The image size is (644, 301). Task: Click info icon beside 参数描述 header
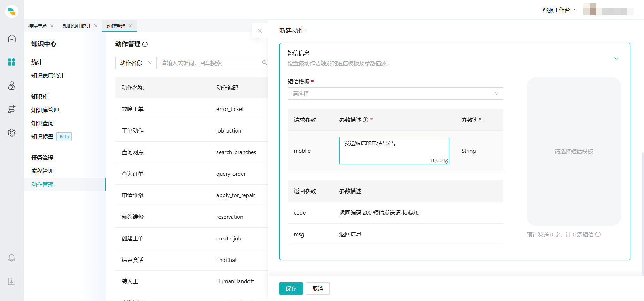(x=366, y=120)
